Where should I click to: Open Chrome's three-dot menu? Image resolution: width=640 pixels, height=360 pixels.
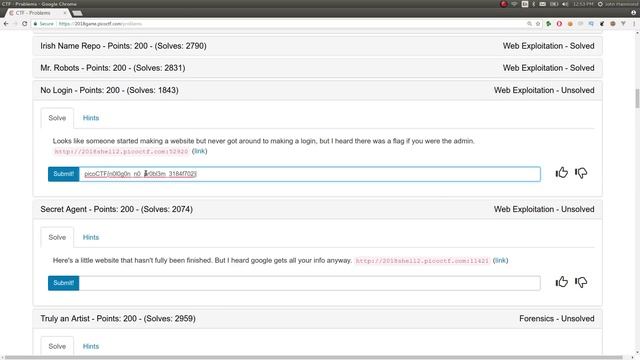[x=634, y=24]
